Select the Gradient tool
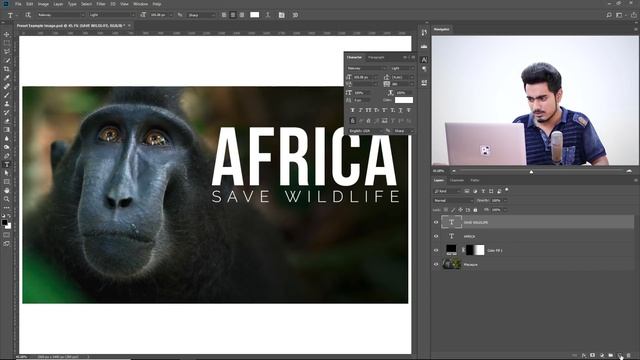Image resolution: width=640 pixels, height=360 pixels. [x=7, y=130]
